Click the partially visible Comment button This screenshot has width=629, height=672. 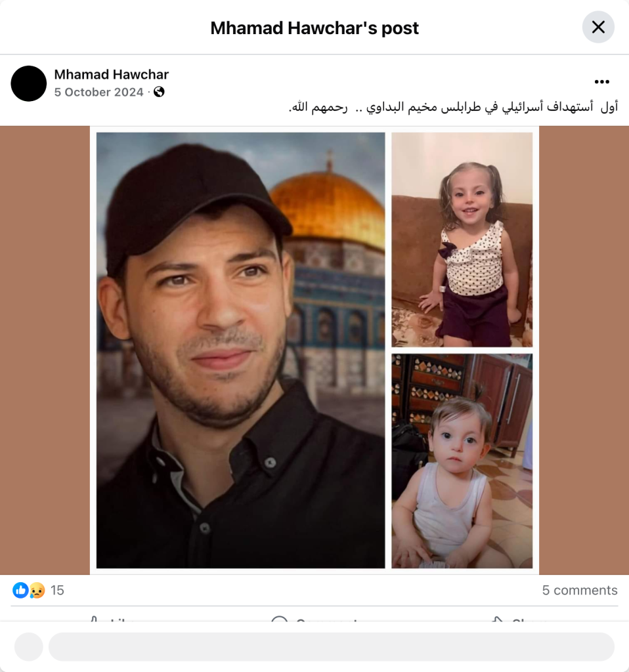click(x=314, y=619)
